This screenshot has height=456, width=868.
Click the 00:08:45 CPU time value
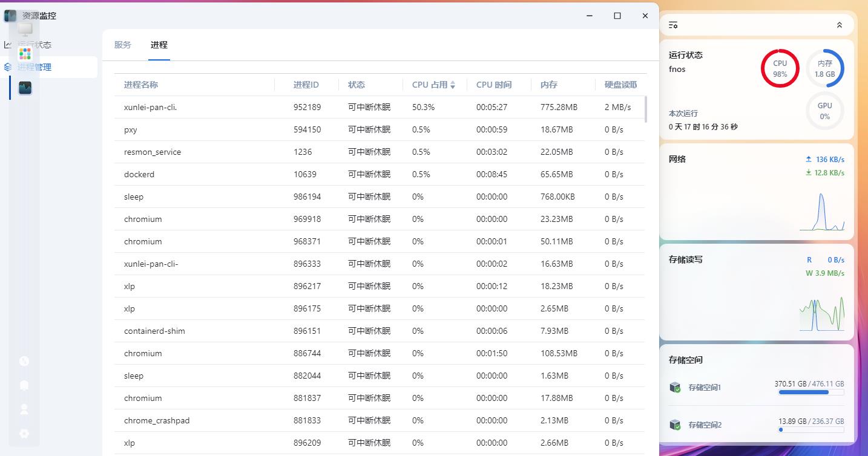[492, 174]
